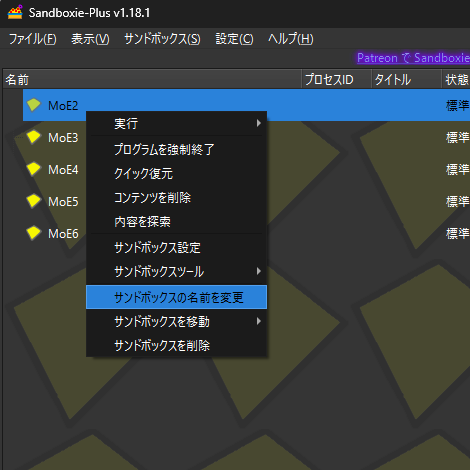Open the 設定(C) menu
The height and width of the screenshot is (470, 470).
(234, 39)
